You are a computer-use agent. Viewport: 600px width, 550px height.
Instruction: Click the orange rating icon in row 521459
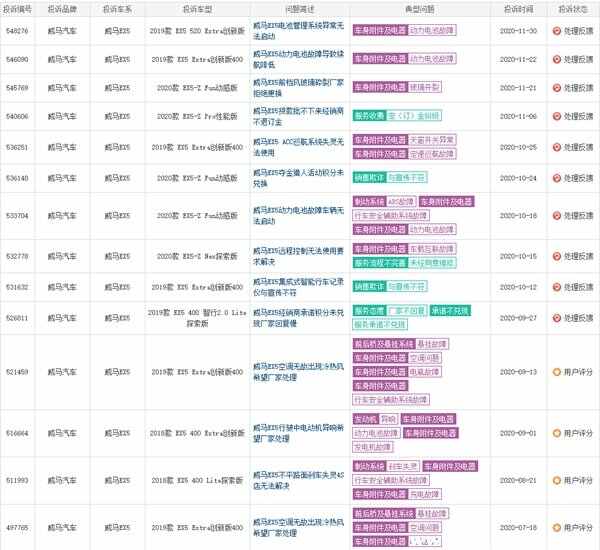point(557,372)
